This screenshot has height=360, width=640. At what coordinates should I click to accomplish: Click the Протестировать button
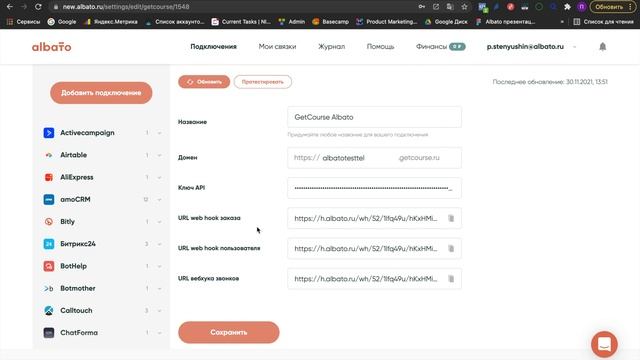click(x=262, y=82)
